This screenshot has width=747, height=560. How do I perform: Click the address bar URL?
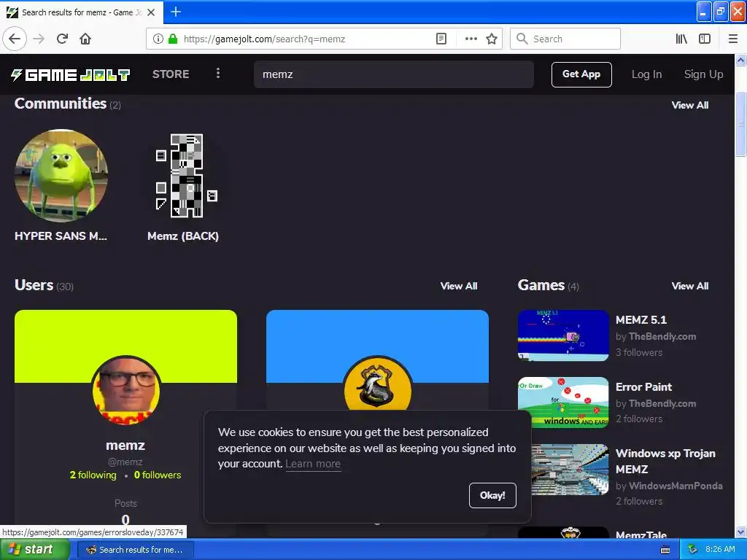[264, 39]
